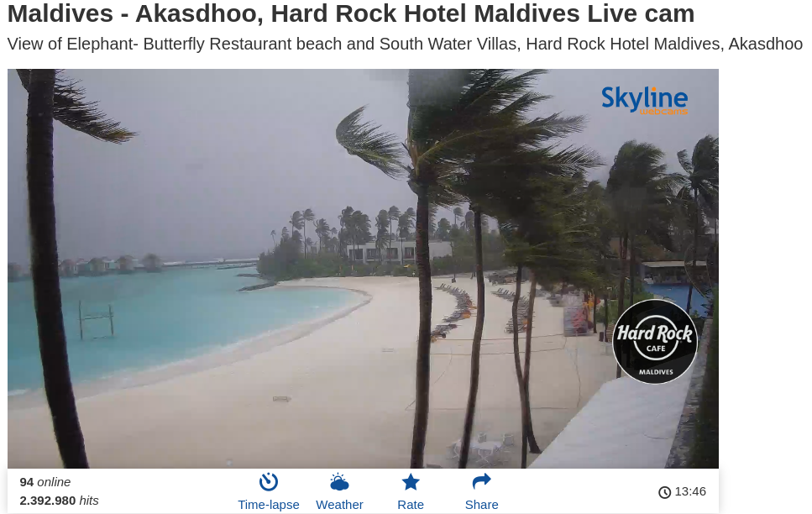Click the Skyline webcams logo

click(644, 100)
